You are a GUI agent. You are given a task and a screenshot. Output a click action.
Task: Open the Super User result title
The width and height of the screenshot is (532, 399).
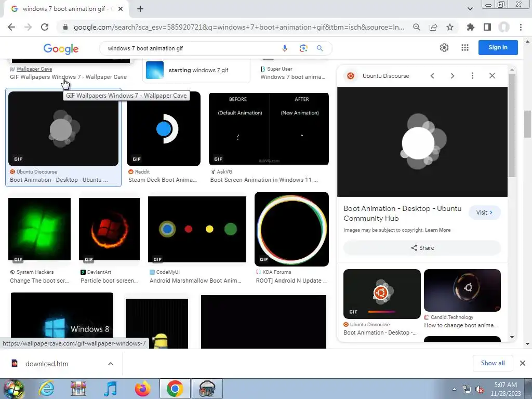coord(293,77)
